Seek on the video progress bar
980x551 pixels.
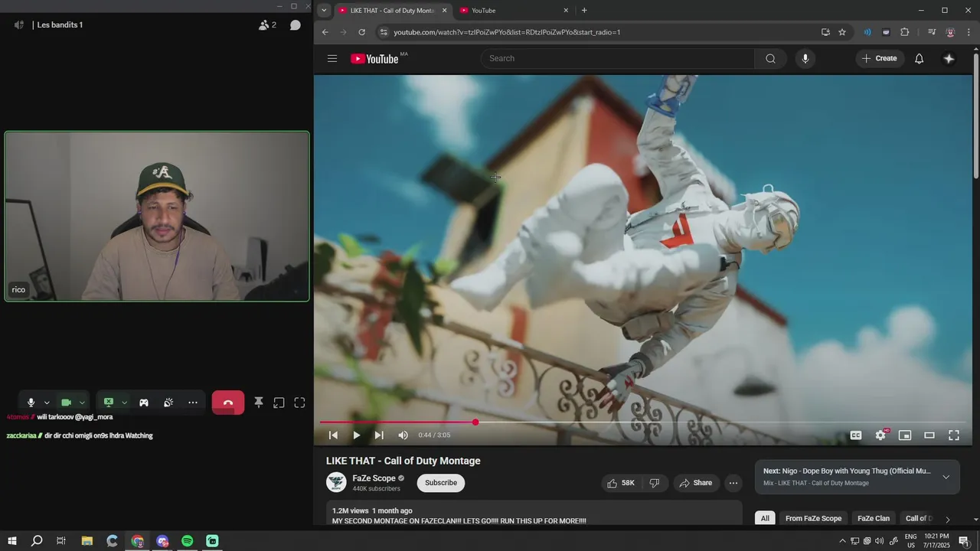pos(642,422)
